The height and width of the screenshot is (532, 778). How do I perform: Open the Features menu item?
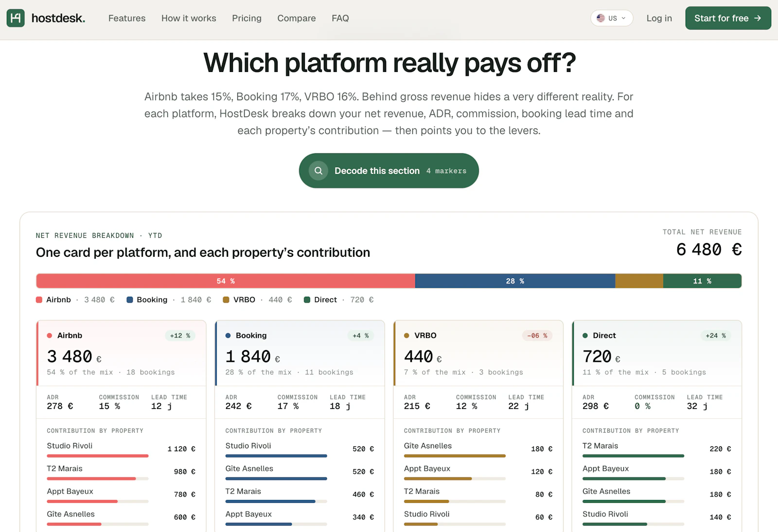(x=127, y=18)
